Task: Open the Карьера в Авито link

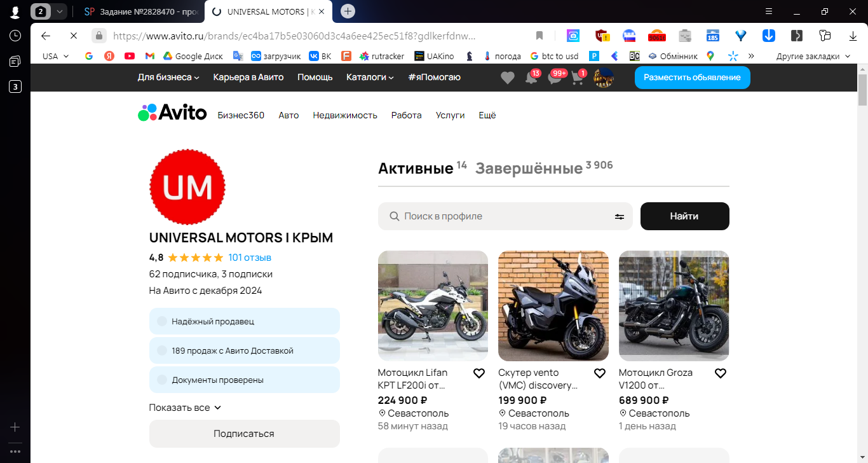Action: pos(248,77)
